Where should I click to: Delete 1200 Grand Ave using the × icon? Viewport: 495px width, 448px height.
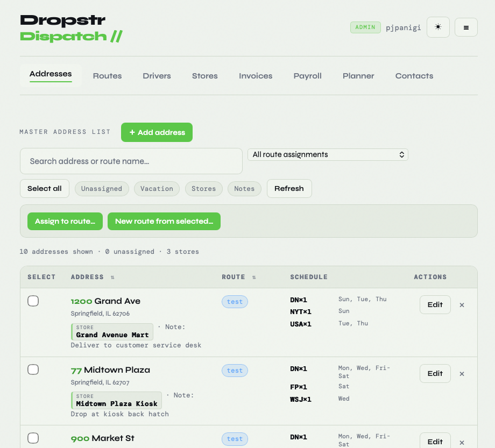[x=462, y=305]
